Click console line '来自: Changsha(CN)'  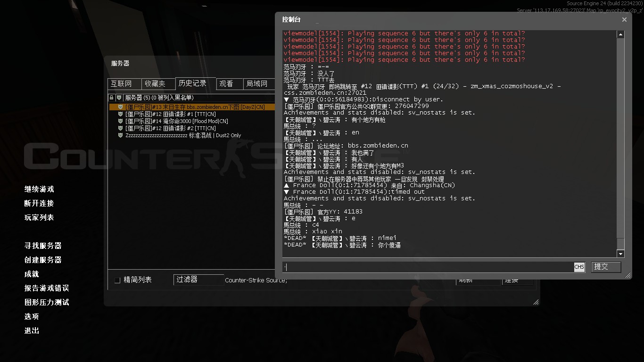369,186
